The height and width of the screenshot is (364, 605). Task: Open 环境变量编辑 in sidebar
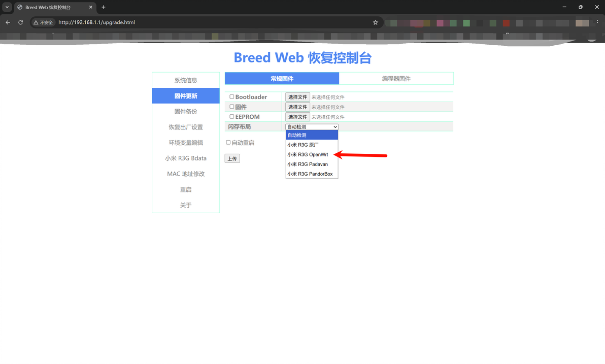[186, 143]
